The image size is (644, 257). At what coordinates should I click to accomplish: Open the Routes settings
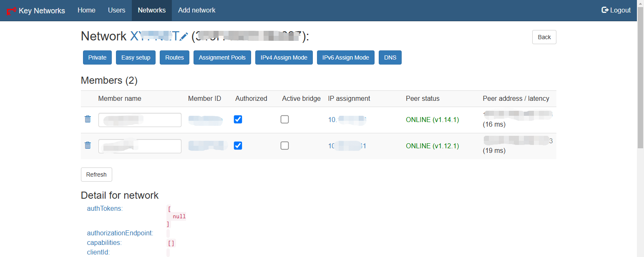coord(174,57)
